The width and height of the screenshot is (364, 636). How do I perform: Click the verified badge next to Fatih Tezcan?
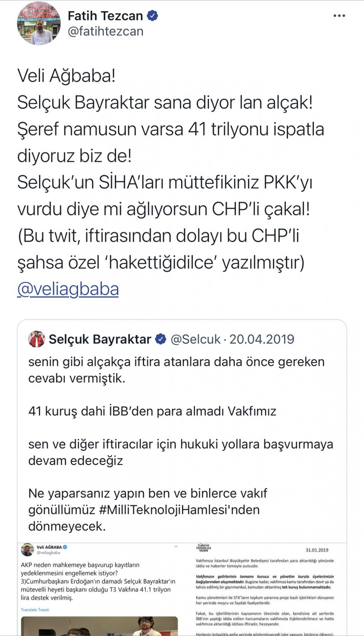click(x=153, y=15)
